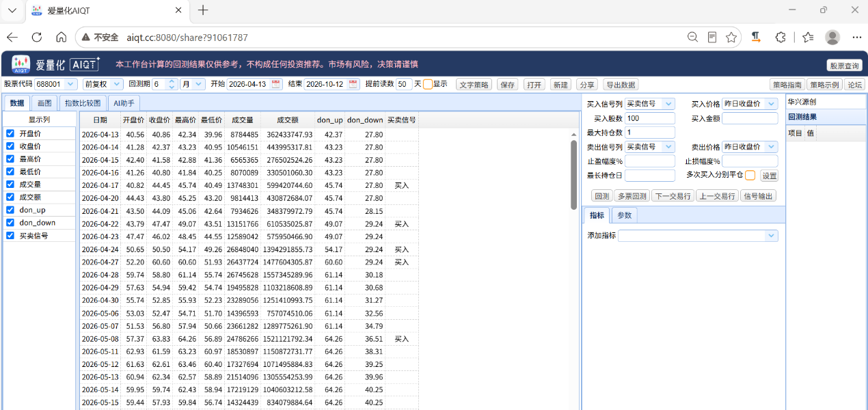868x410 pixels.
Task: Toggle the 成交量 column checkbox
Action: [10, 184]
